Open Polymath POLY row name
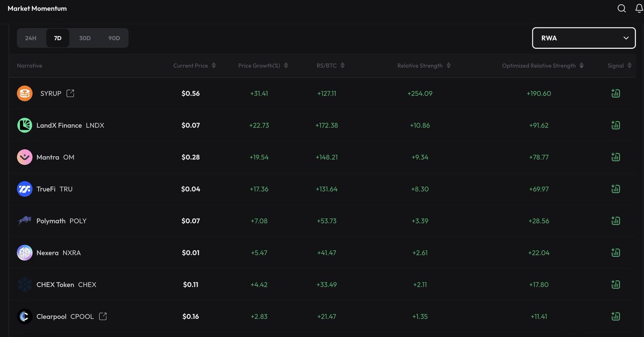 point(61,221)
